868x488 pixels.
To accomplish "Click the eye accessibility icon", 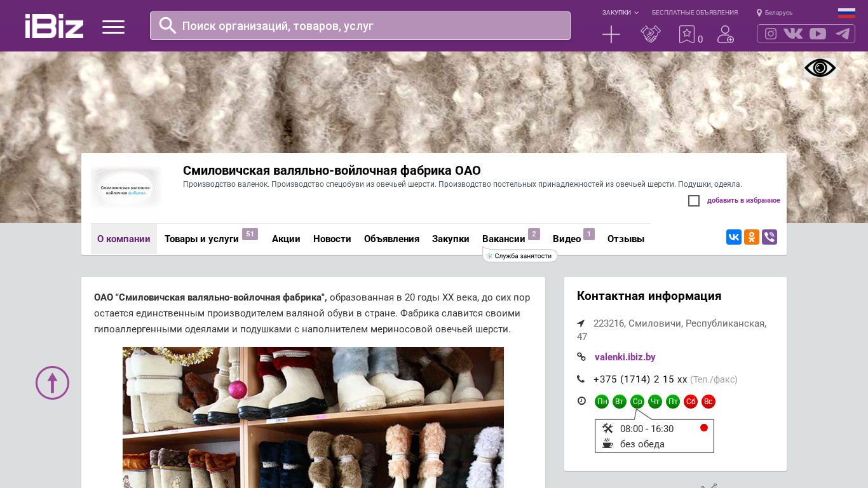I will [820, 68].
